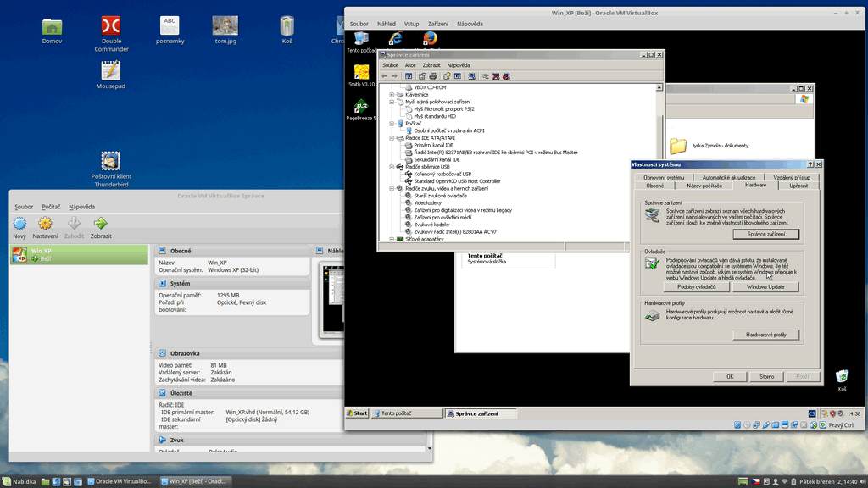This screenshot has height=488, width=868.
Task: Collapse the Řadiče sběrnice USB node
Action: 392,167
